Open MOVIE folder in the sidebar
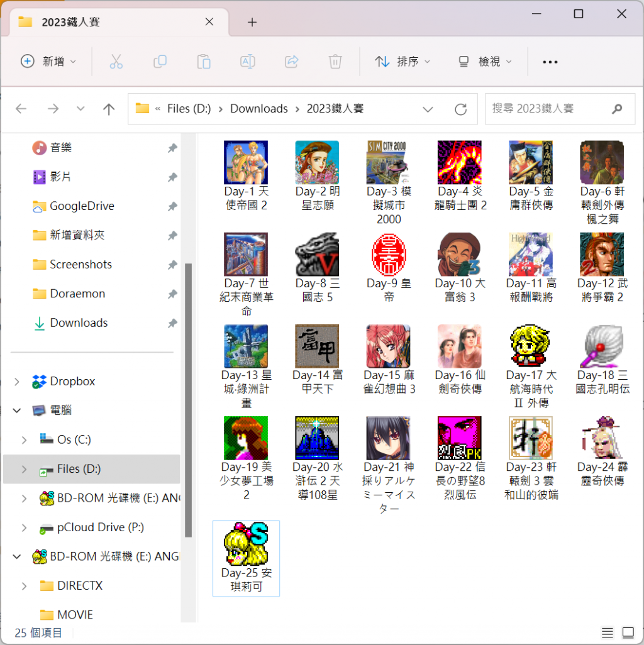 pos(75,615)
